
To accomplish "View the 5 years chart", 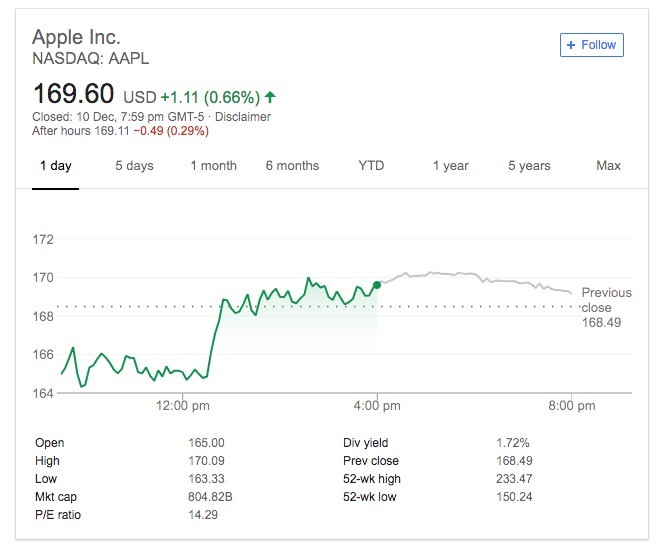I will pos(529,166).
